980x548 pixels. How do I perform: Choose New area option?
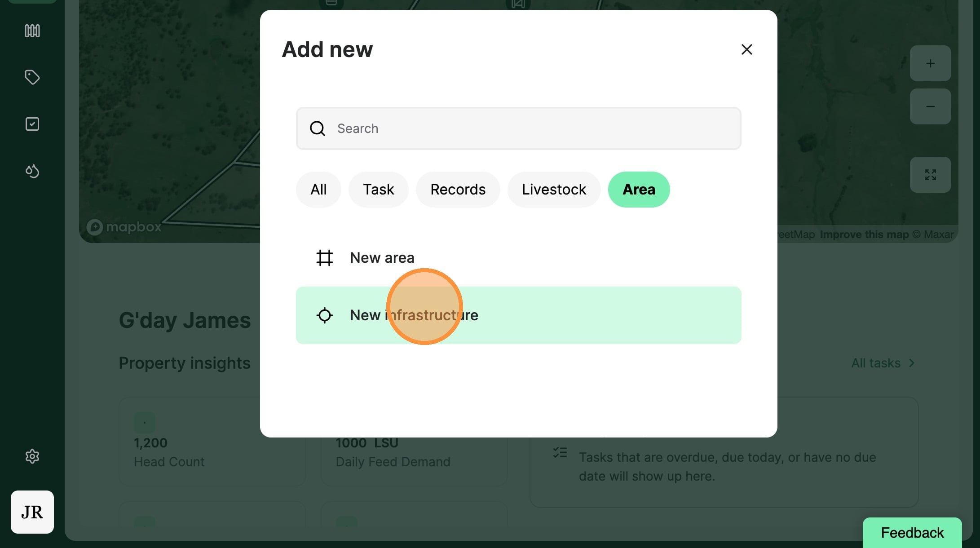tap(382, 258)
